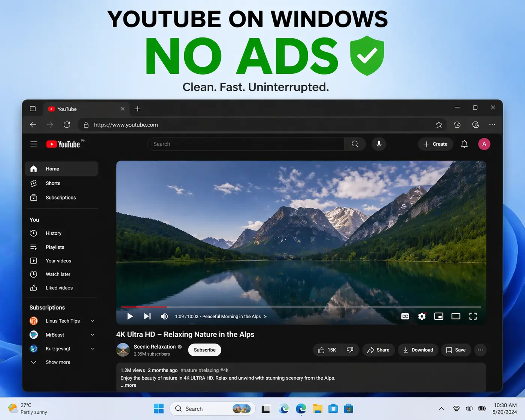
Task: Open player settings gear
Action: click(422, 316)
